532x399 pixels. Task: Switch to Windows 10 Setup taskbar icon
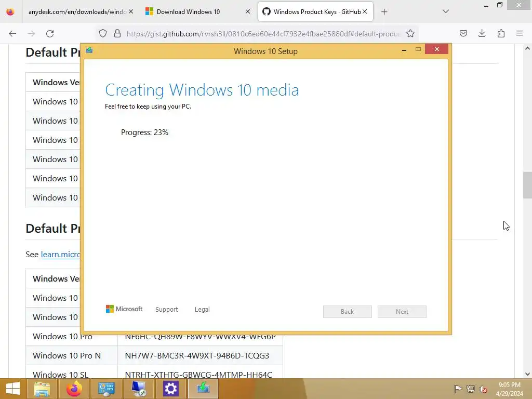coord(203,389)
